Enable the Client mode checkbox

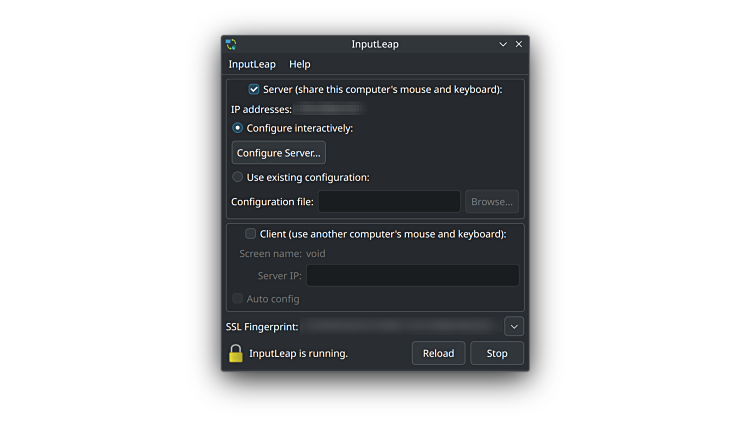pos(251,234)
